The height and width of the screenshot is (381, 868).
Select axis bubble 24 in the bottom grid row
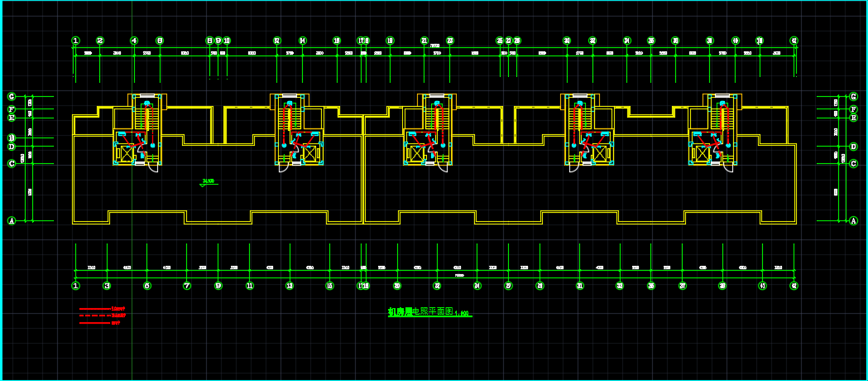(x=477, y=286)
